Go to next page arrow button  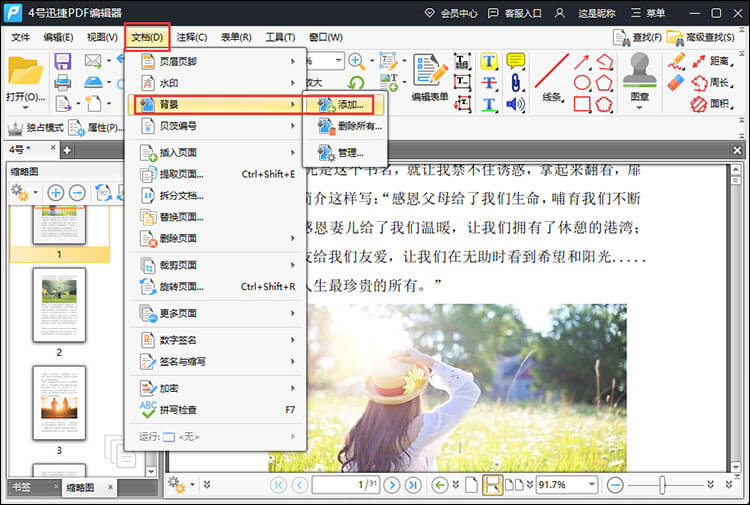tap(391, 485)
